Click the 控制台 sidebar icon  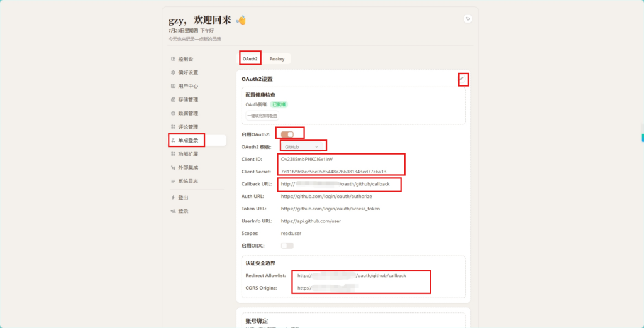point(173,59)
